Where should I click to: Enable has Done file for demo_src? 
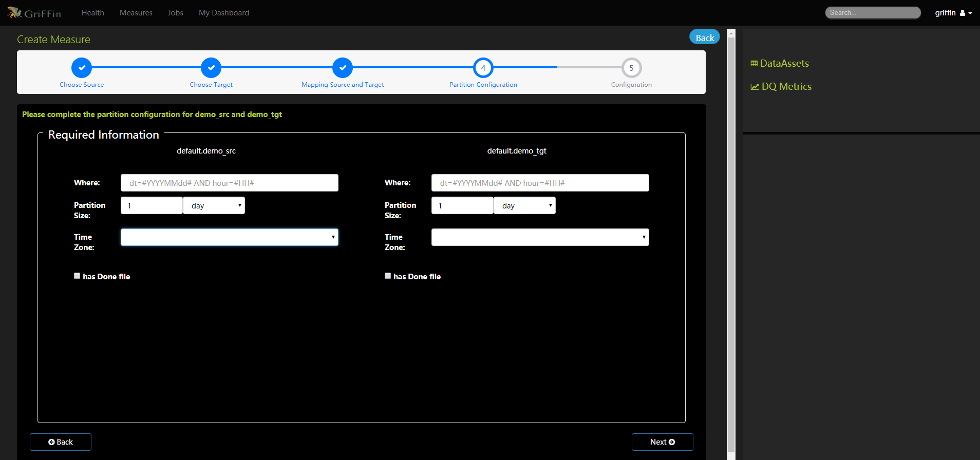[x=77, y=276]
